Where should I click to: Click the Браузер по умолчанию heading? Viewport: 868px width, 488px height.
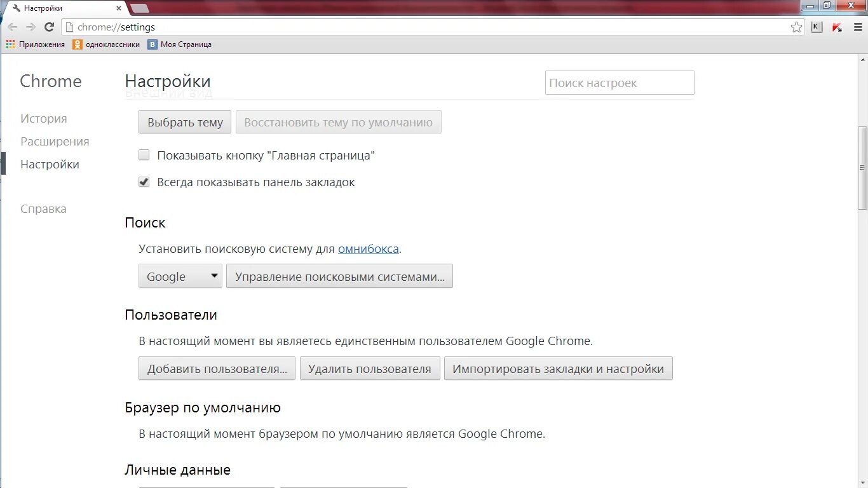[x=203, y=408]
